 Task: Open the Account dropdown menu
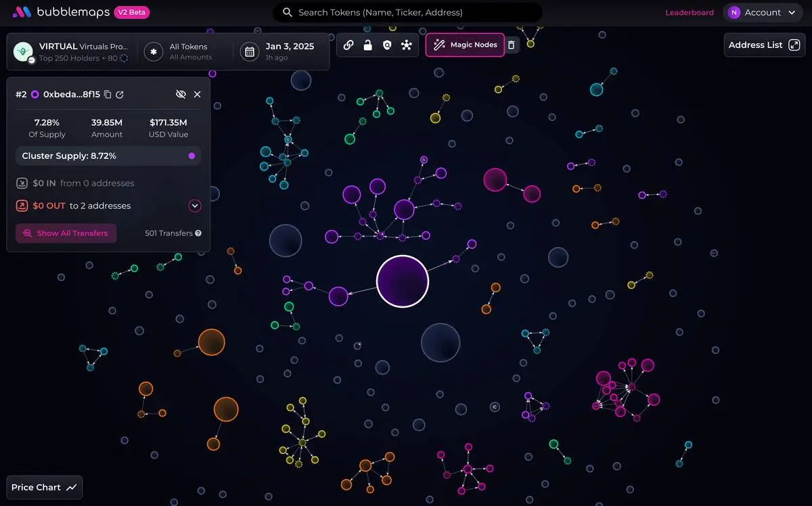pos(763,12)
